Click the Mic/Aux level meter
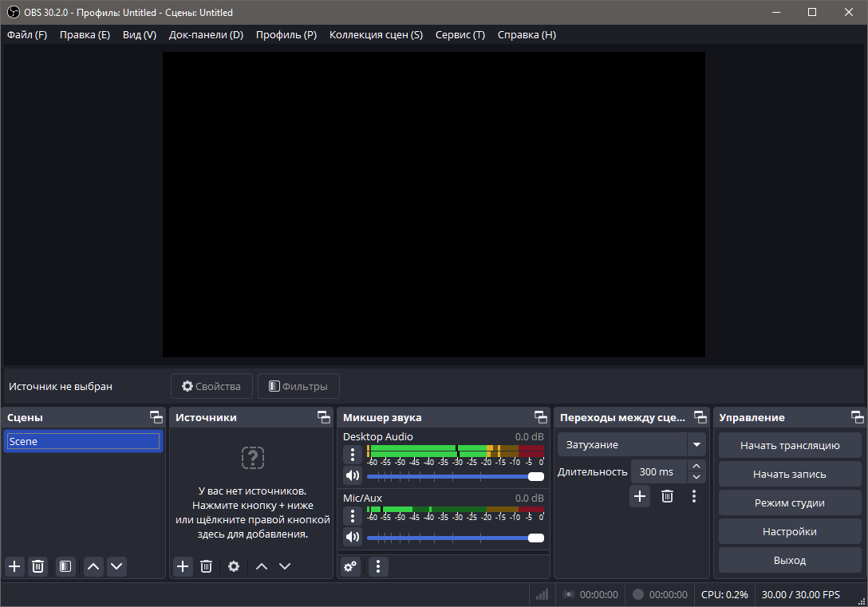The height and width of the screenshot is (607, 868). click(x=455, y=510)
